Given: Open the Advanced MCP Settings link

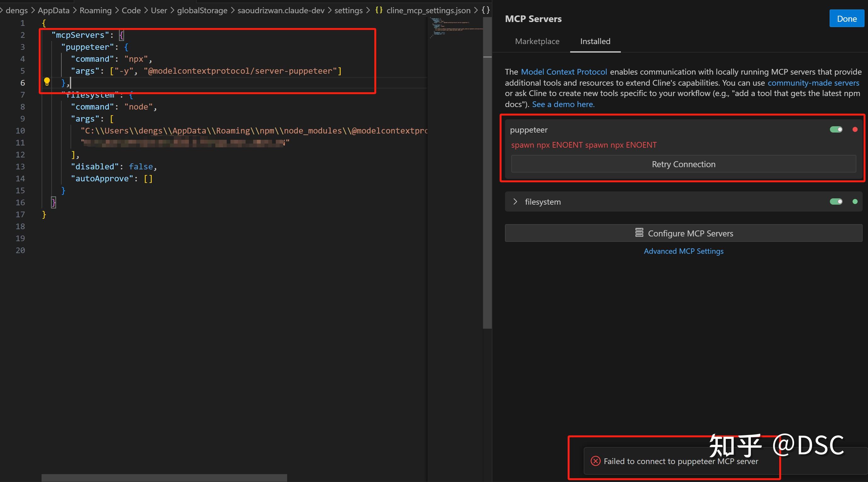Looking at the screenshot, I should point(683,251).
